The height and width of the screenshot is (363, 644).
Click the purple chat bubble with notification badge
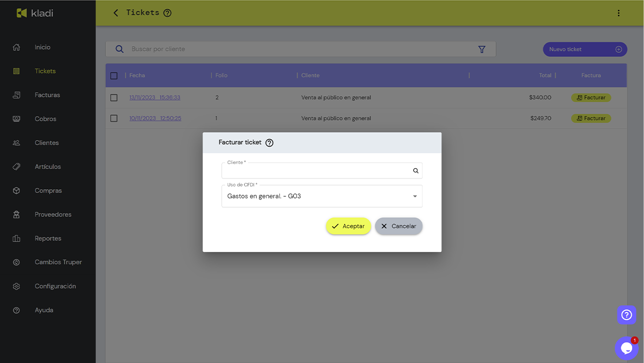click(x=626, y=348)
